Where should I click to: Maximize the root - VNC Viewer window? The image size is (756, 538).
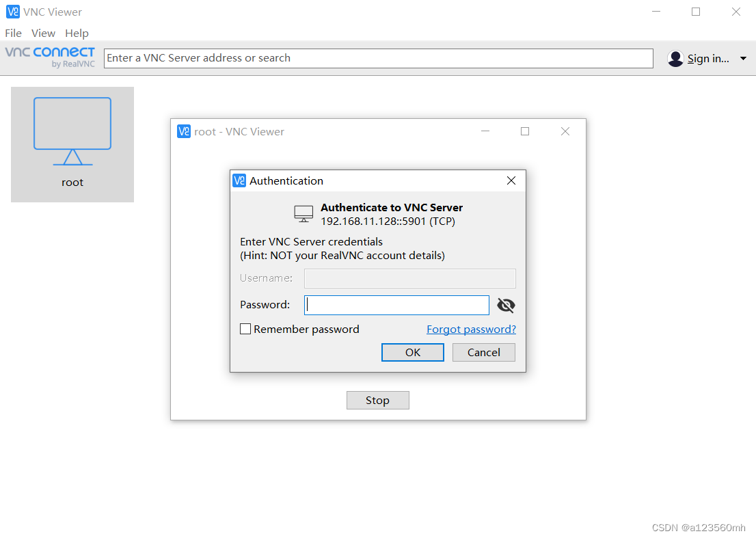[x=525, y=131]
